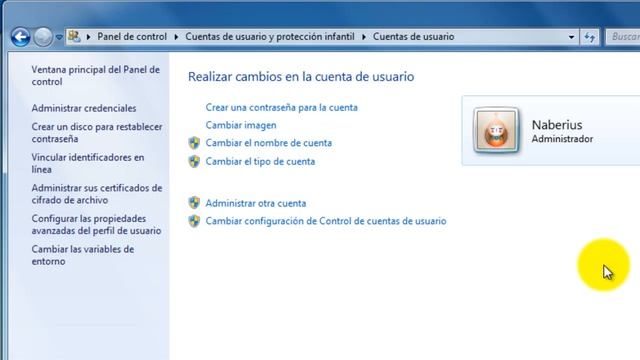The width and height of the screenshot is (640, 360).
Task: Click the Administrador account type label
Action: (562, 139)
